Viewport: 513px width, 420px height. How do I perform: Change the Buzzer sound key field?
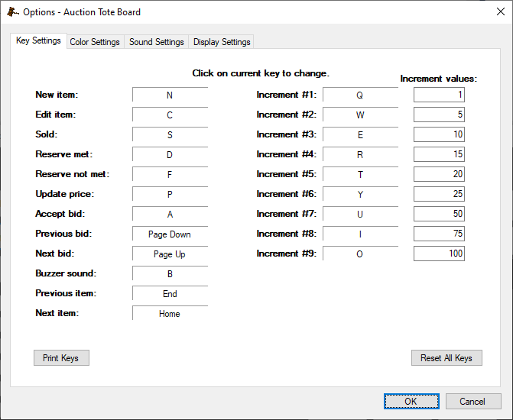pos(170,274)
